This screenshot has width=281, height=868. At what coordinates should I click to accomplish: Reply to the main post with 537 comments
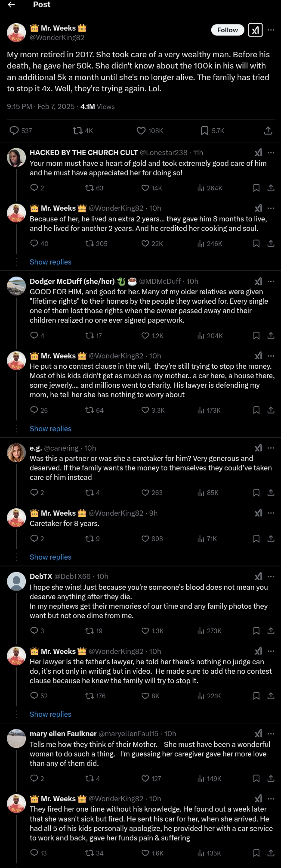click(x=14, y=131)
